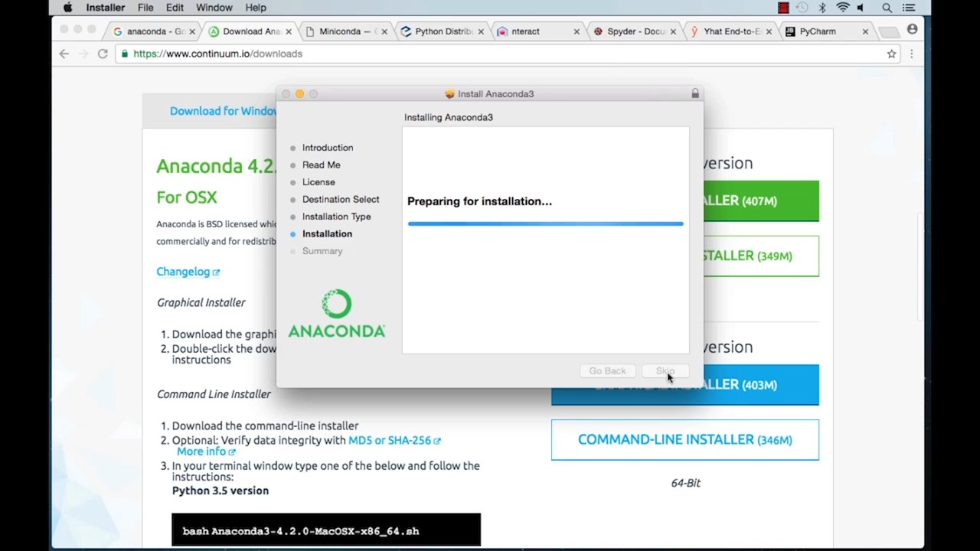Close the nteract tab
Image resolution: width=980 pixels, height=551 pixels.
coord(577,31)
